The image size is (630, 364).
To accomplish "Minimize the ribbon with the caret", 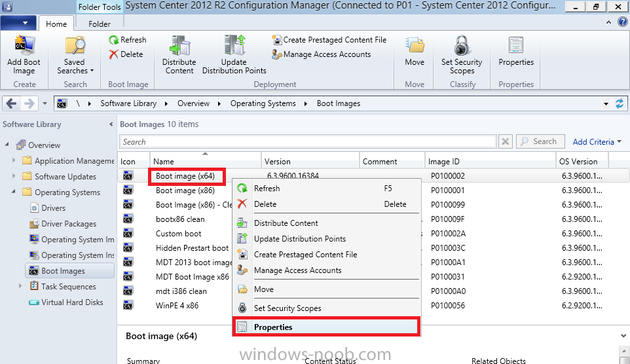I will point(608,22).
